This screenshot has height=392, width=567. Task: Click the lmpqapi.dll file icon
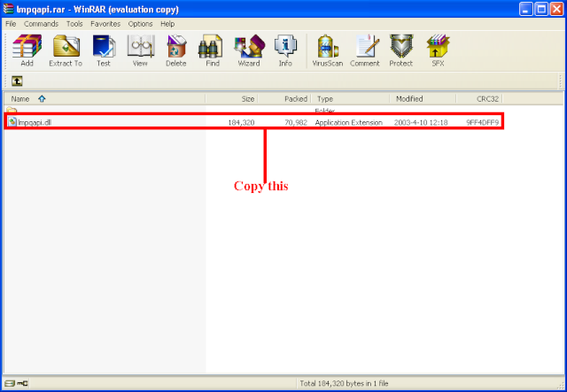pos(12,122)
